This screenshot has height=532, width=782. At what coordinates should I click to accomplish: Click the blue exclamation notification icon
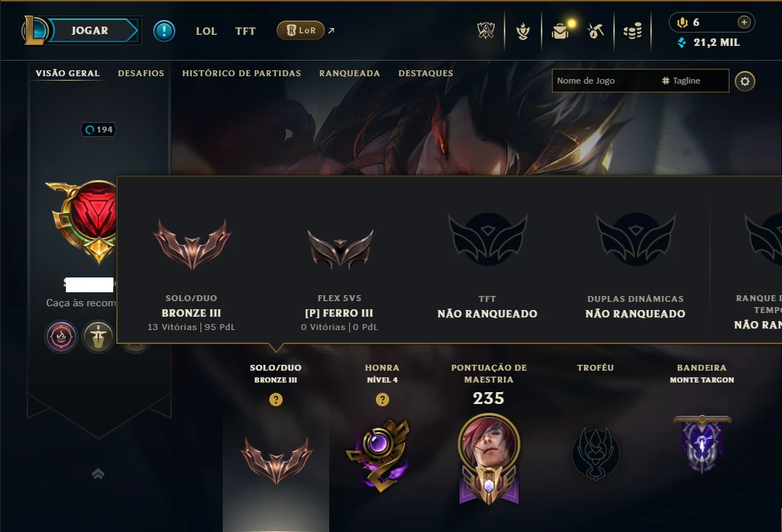click(164, 31)
